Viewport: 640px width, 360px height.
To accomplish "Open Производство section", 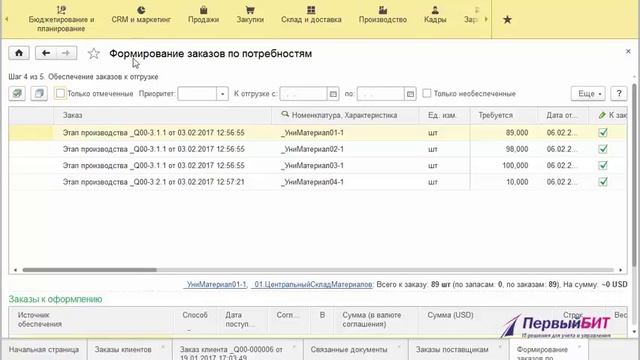I will (382, 15).
